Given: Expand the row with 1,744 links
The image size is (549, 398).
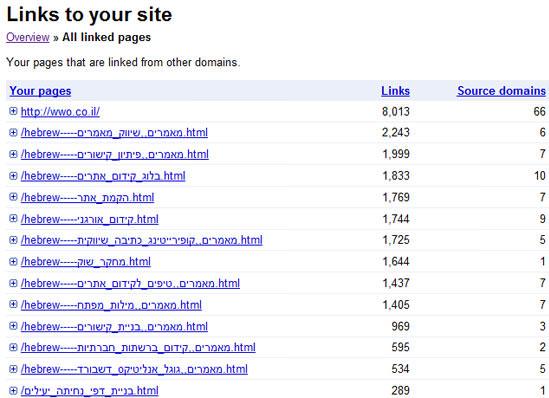Looking at the screenshot, I should [13, 218].
